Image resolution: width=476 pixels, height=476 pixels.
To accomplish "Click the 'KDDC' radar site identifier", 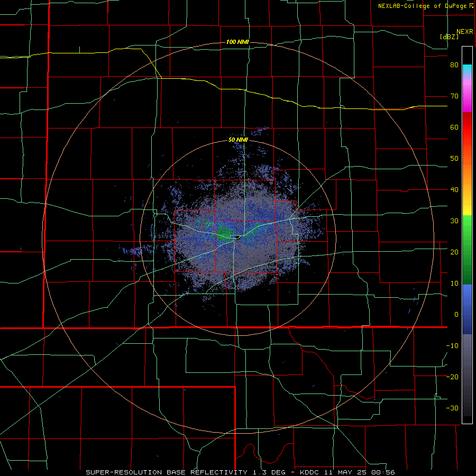I will [x=309, y=472].
